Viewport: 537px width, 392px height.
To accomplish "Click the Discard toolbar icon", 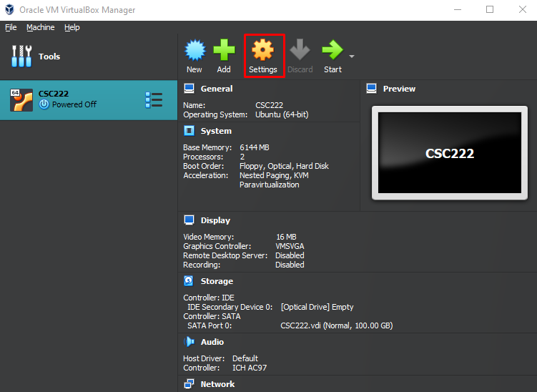I will coord(300,52).
